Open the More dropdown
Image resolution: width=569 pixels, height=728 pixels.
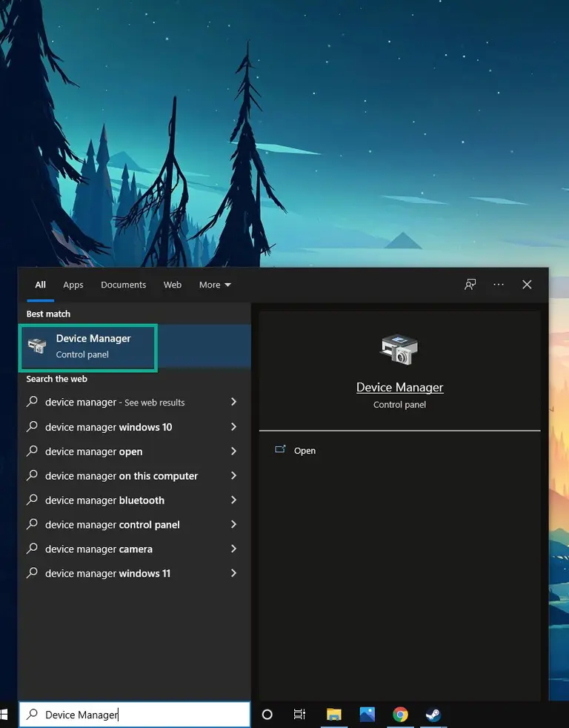pos(215,285)
